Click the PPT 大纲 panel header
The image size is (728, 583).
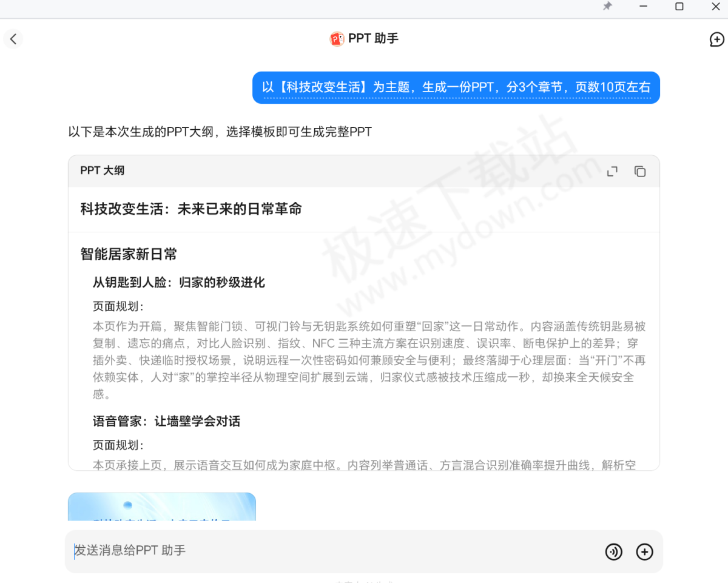tap(102, 170)
